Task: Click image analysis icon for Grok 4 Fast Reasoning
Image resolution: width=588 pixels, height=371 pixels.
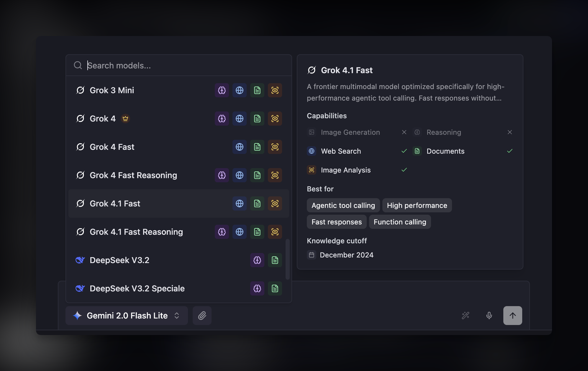Action: click(x=275, y=175)
